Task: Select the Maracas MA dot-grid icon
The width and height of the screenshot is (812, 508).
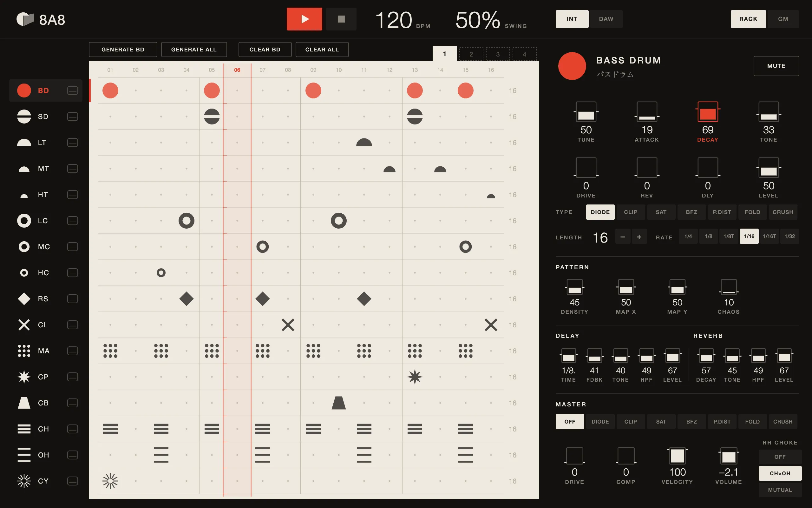Action: pyautogui.click(x=24, y=351)
